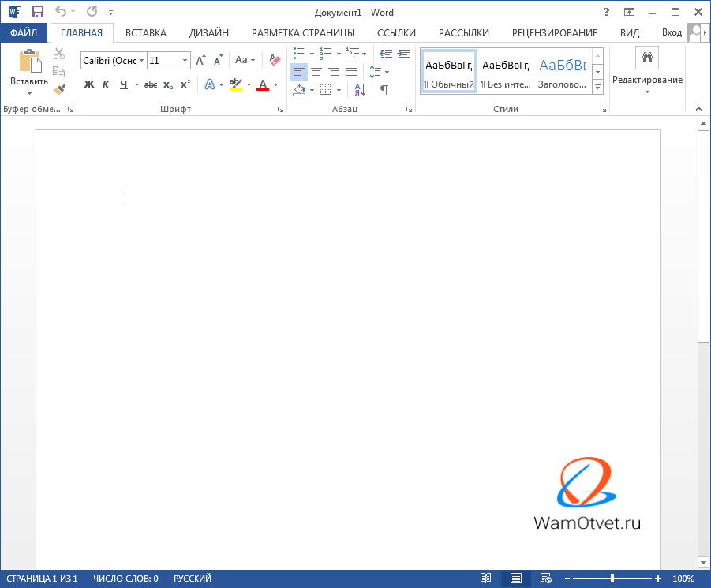Click the Format Painter brush icon
This screenshot has width=711, height=588.
point(59,89)
